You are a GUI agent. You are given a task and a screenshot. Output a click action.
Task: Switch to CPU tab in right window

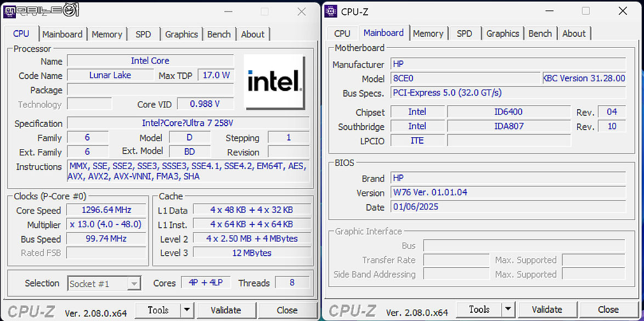[342, 33]
